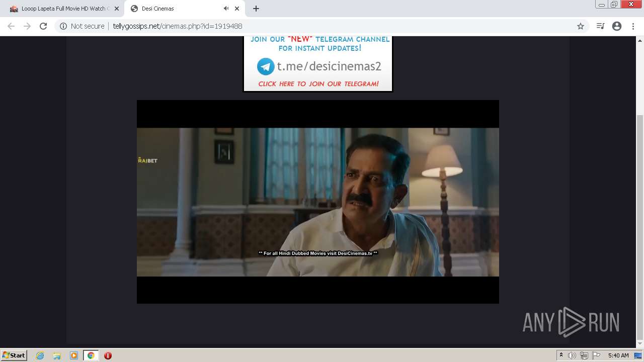This screenshot has height=362, width=644.
Task: Click the t.me/desicinemas2 text
Action: point(329,66)
